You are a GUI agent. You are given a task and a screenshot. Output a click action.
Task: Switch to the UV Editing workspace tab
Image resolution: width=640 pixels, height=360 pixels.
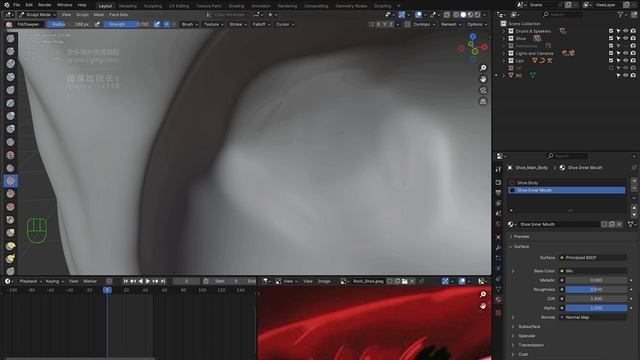179,6
